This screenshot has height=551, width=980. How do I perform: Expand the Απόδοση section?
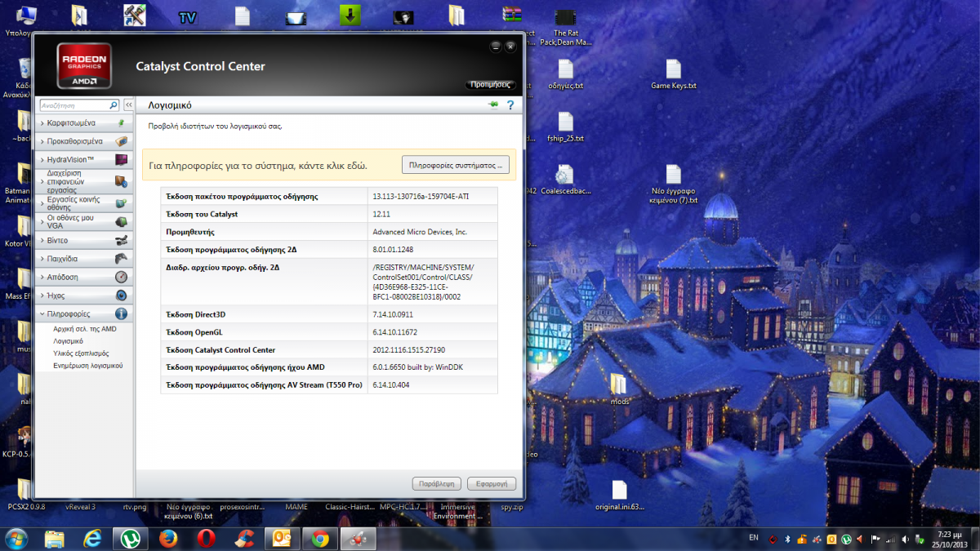(85, 278)
